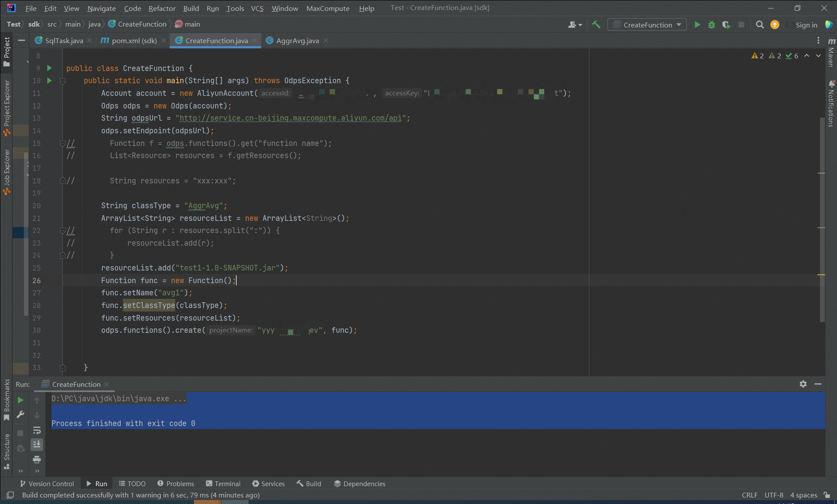Toggle fold end marker at line 24
The width and height of the screenshot is (837, 504).
pos(63,255)
